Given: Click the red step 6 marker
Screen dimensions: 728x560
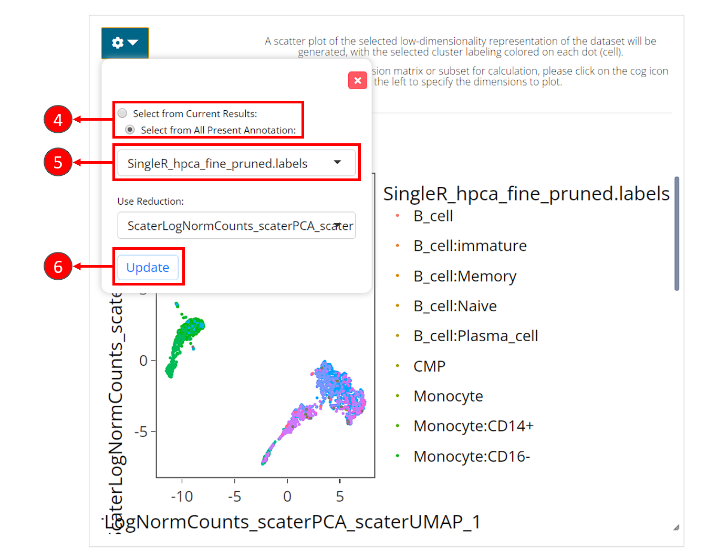Looking at the screenshot, I should click(58, 267).
